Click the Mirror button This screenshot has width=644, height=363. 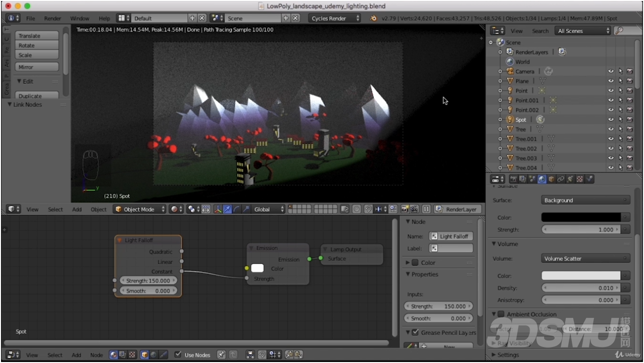tap(37, 67)
